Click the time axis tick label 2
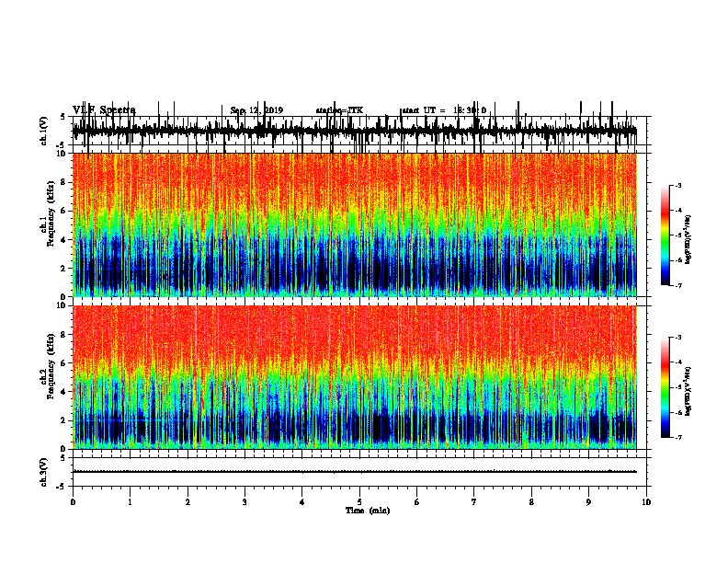Image resolution: width=728 pixels, height=563 pixels. coord(188,502)
